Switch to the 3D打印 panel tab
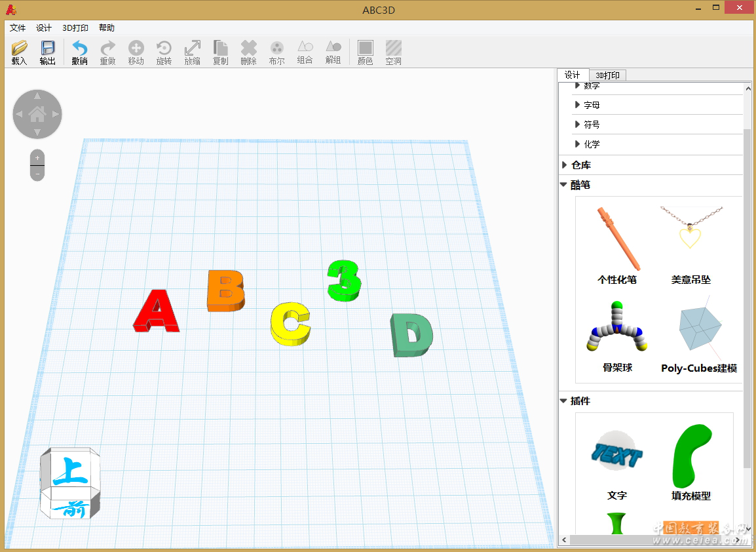 tap(607, 75)
